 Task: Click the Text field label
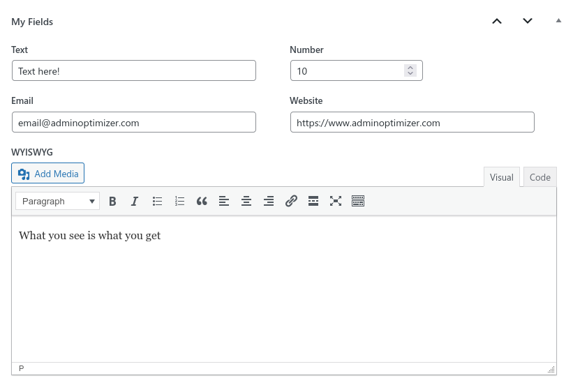click(20, 50)
